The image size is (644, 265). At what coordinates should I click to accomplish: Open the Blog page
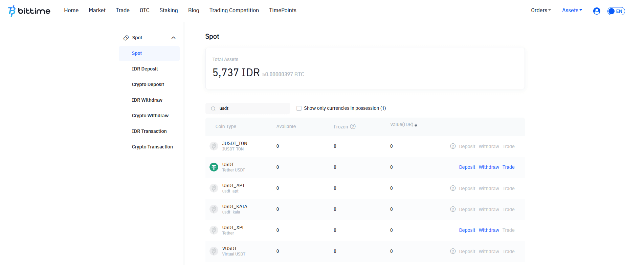[x=194, y=11]
